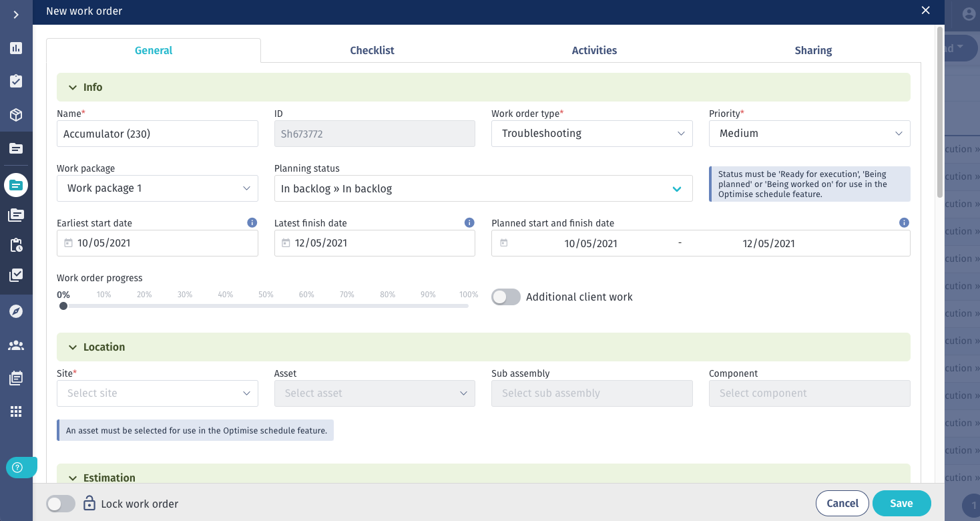
Task: Click the Latest finish date input
Action: click(x=375, y=243)
